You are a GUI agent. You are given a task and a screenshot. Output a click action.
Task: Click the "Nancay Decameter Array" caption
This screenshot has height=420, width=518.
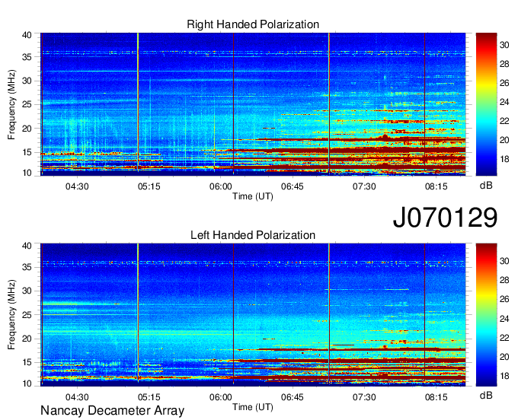click(x=112, y=411)
